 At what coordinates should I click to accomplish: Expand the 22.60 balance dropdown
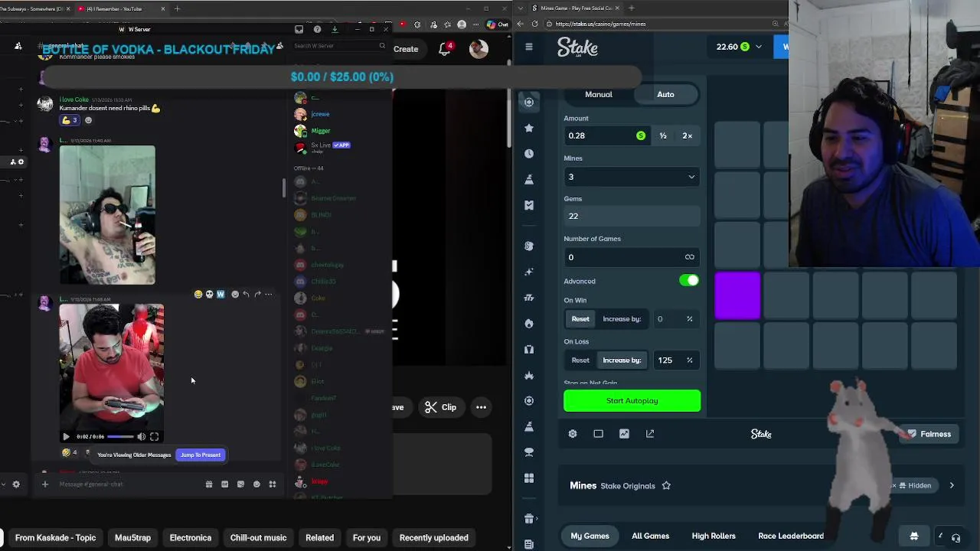point(759,47)
